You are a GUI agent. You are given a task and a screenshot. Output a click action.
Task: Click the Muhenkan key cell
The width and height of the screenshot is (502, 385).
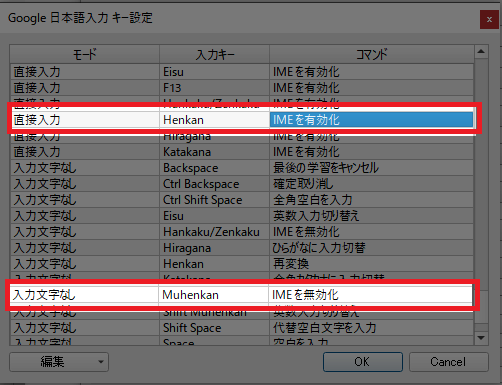pyautogui.click(x=213, y=295)
